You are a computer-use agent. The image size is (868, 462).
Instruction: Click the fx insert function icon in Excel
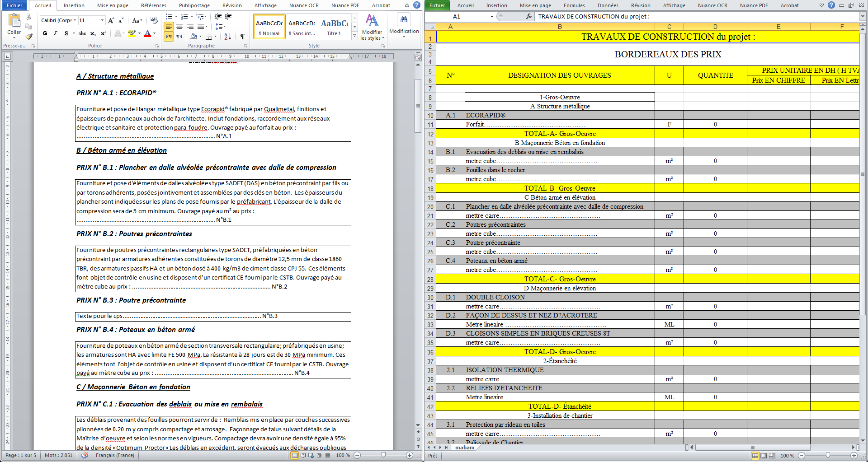529,16
